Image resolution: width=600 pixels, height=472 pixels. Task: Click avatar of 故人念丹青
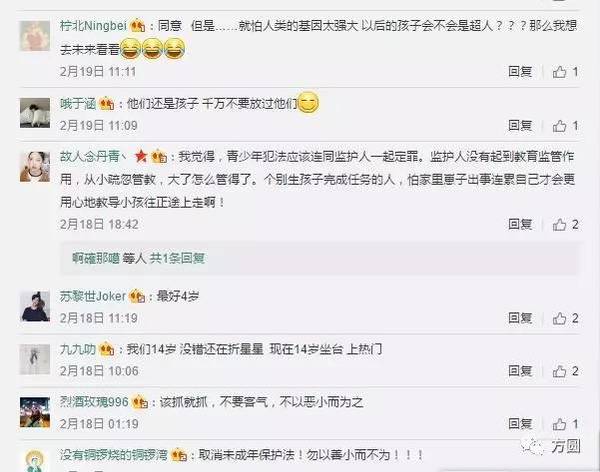(35, 167)
